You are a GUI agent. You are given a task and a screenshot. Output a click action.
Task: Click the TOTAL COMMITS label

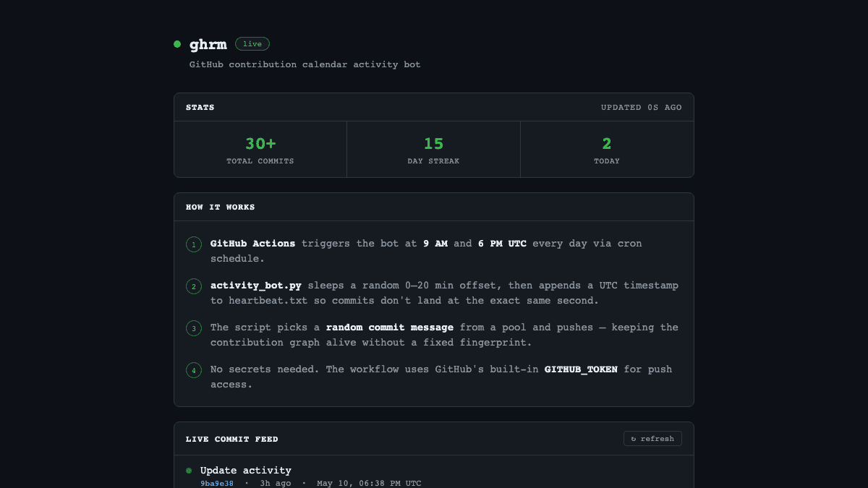click(260, 161)
